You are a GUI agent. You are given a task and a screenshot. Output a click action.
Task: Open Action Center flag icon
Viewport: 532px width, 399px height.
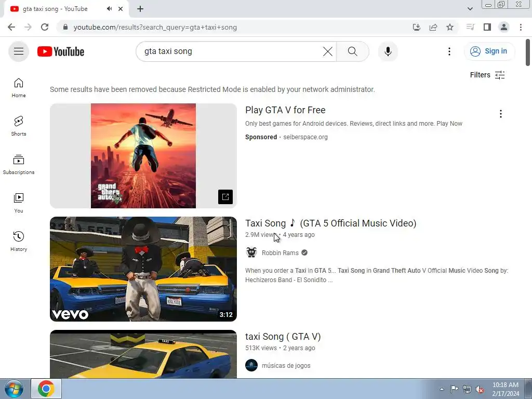(454, 389)
